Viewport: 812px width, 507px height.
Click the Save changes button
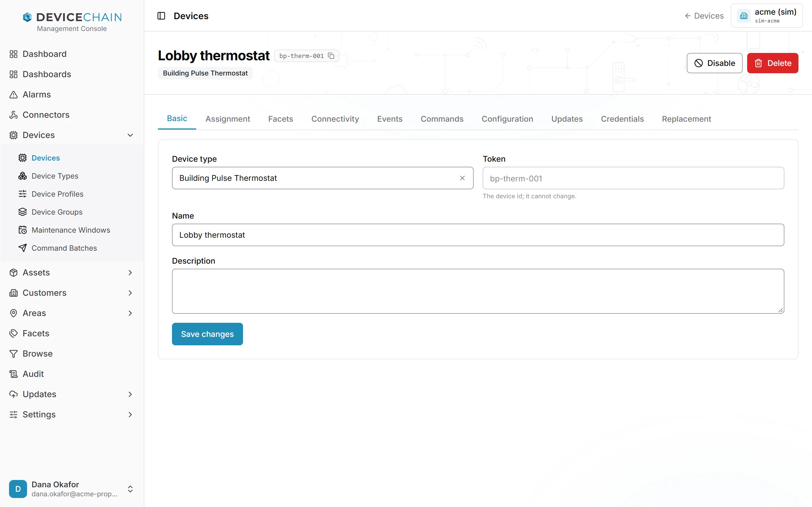(207, 334)
